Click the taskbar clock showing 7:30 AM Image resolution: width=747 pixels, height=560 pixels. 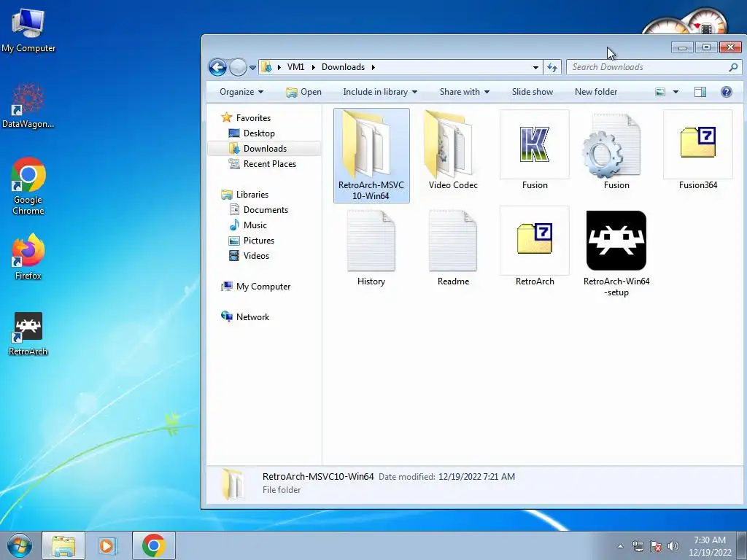coord(709,546)
